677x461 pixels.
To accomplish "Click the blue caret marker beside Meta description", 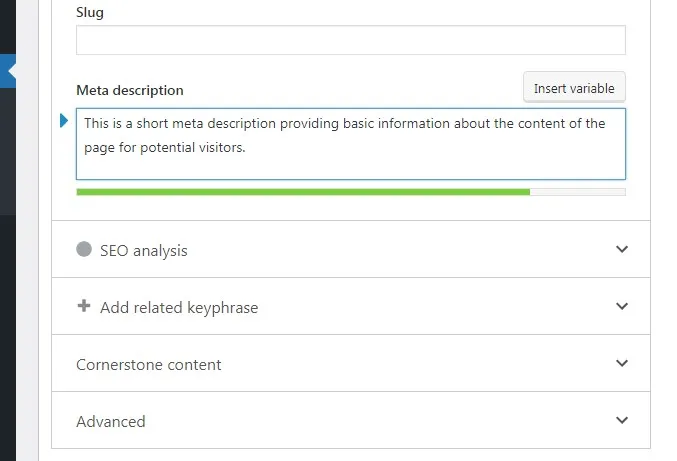I will (64, 120).
